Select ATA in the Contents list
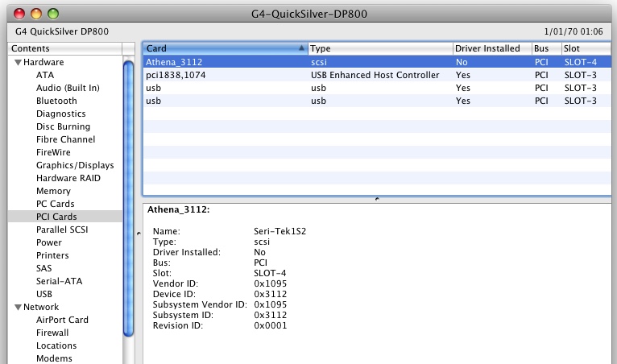 [x=45, y=75]
